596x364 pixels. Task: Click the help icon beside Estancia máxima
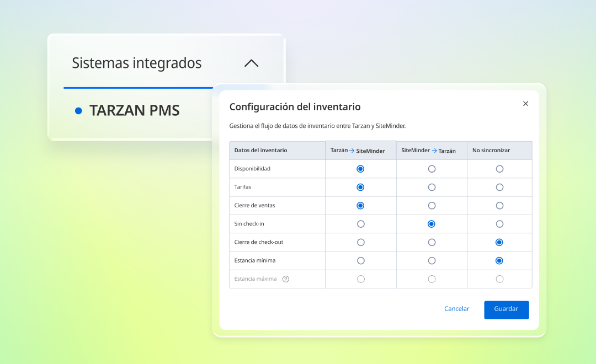(x=286, y=279)
